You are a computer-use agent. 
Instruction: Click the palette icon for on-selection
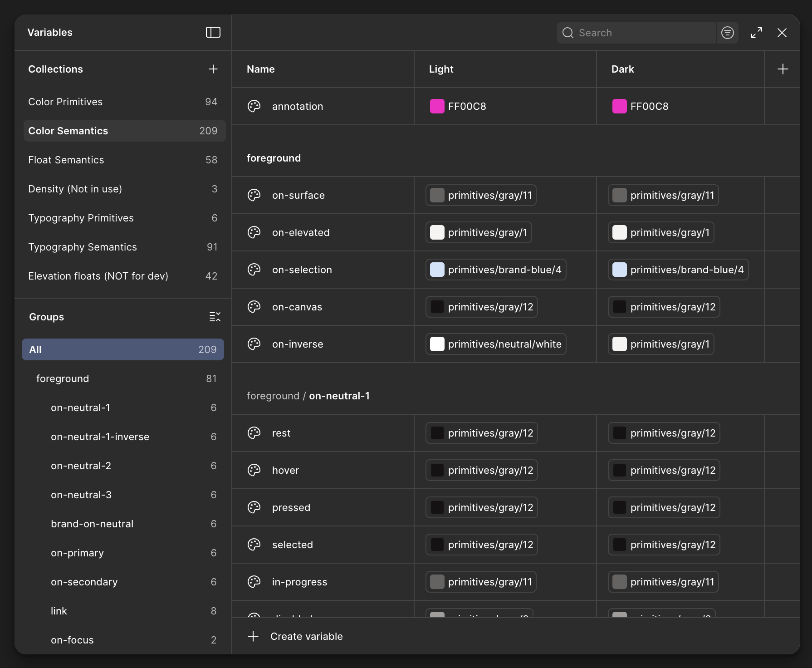254,270
